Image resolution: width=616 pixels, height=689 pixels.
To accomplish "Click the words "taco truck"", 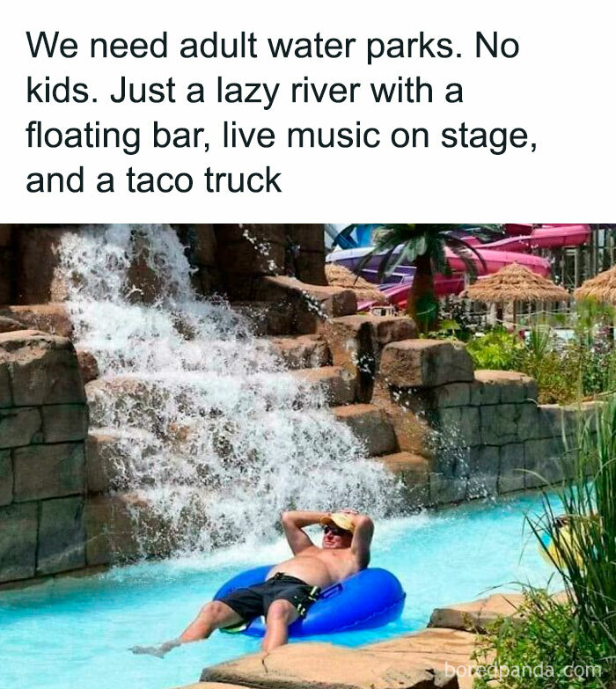I will pyautogui.click(x=203, y=180).
